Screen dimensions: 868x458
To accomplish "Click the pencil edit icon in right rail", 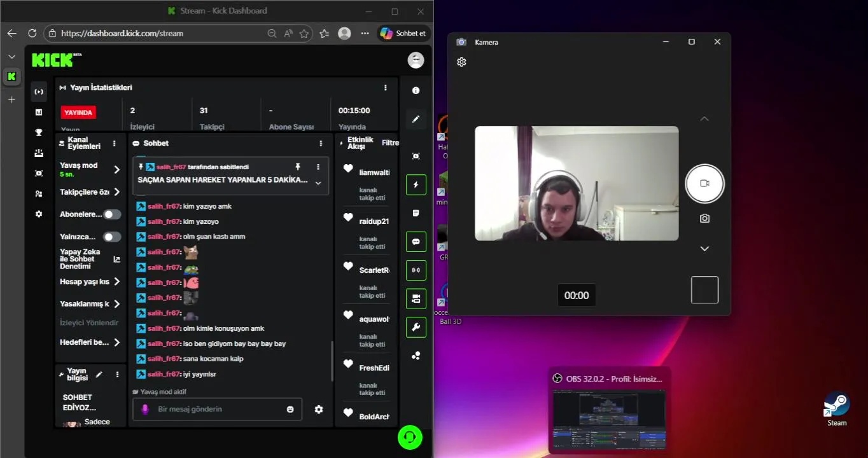I will tap(416, 119).
